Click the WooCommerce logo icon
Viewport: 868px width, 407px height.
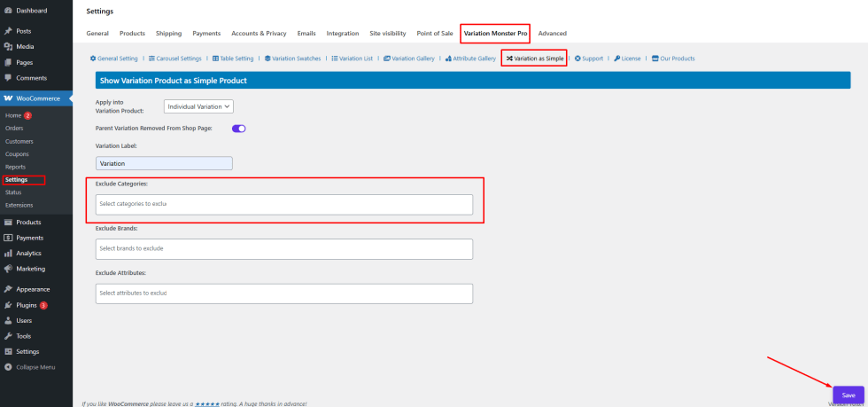[8, 98]
